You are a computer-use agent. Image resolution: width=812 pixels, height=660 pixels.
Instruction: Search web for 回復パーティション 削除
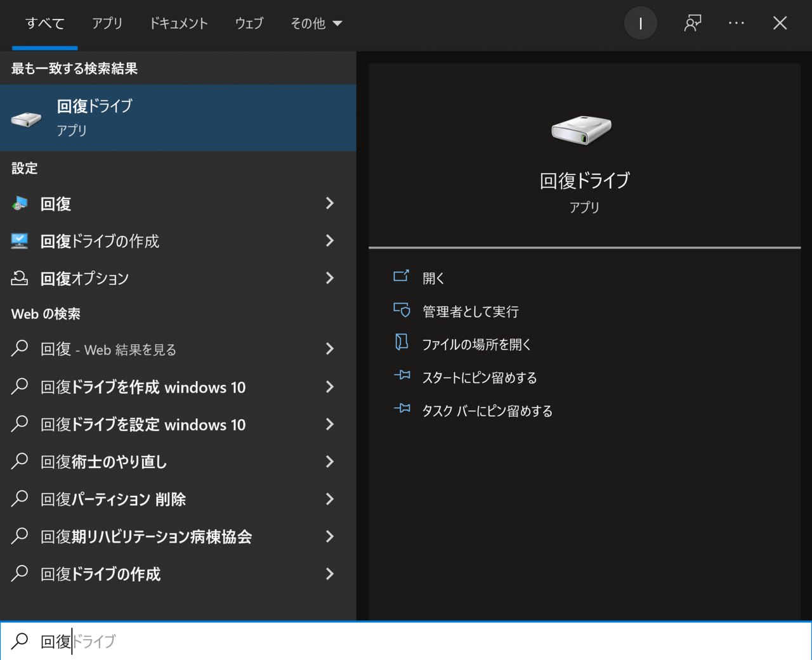tap(178, 499)
